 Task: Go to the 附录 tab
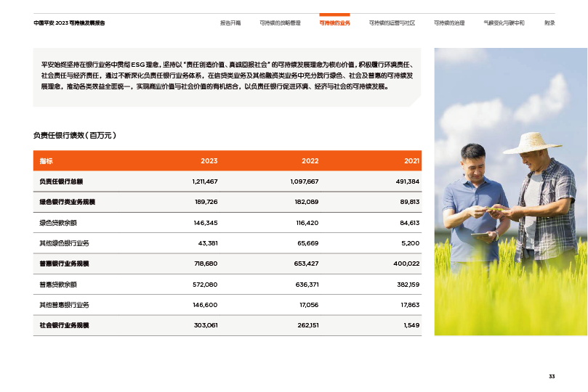coord(549,23)
